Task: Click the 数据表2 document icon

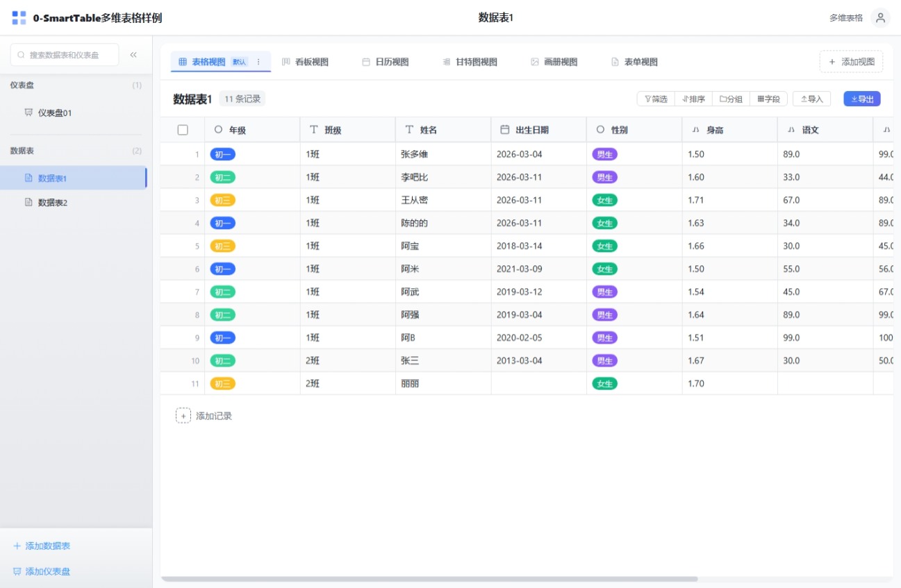Action: pos(28,203)
